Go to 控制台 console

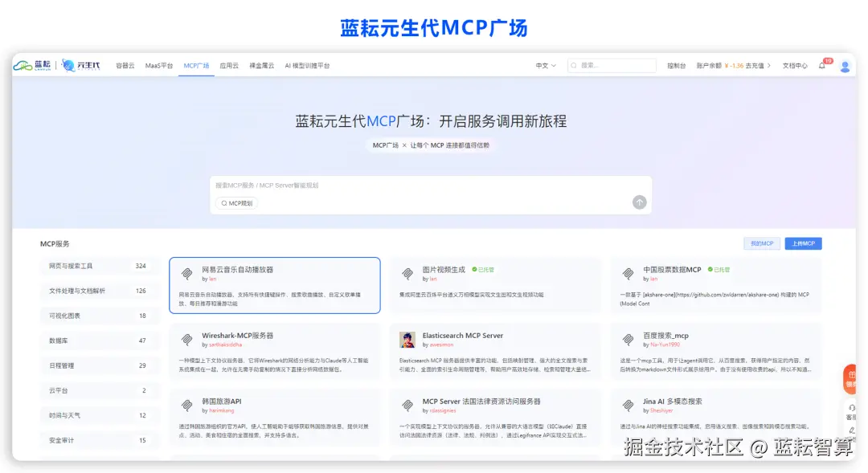pyautogui.click(x=676, y=65)
